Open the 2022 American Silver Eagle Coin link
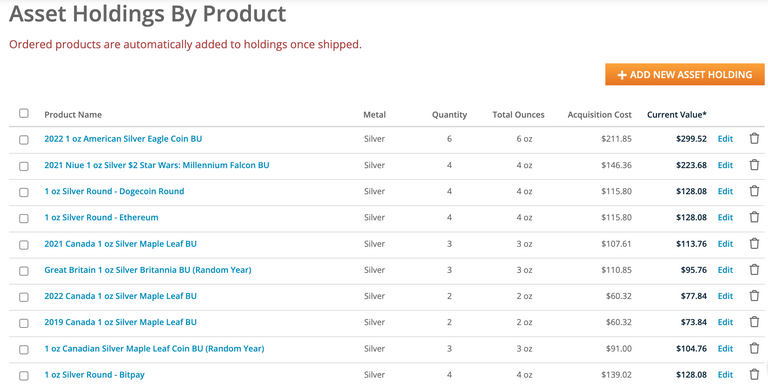 pos(123,139)
